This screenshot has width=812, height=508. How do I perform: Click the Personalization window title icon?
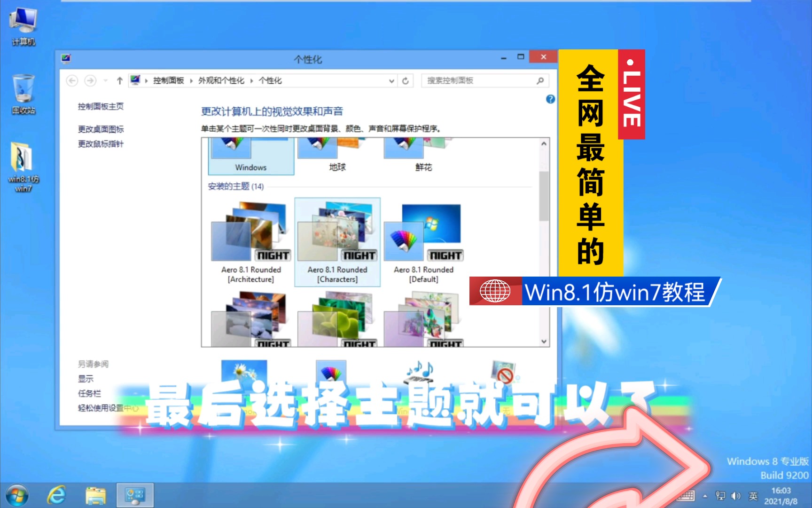(x=66, y=58)
